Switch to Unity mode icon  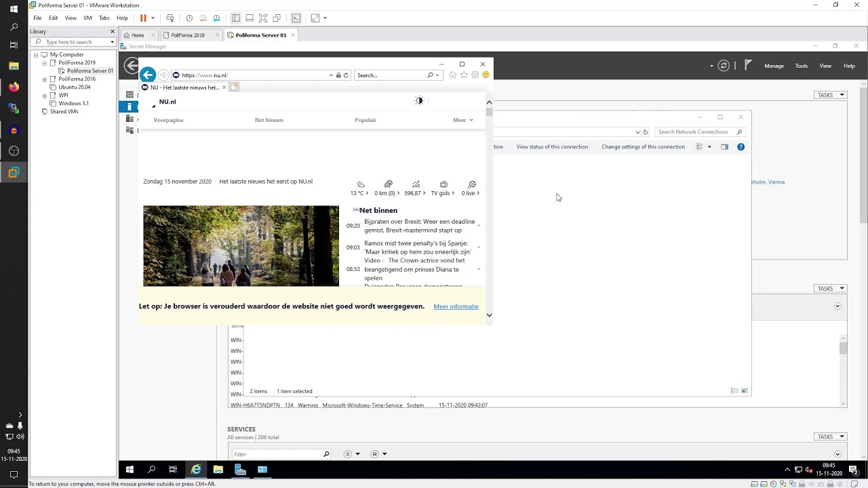point(277,18)
